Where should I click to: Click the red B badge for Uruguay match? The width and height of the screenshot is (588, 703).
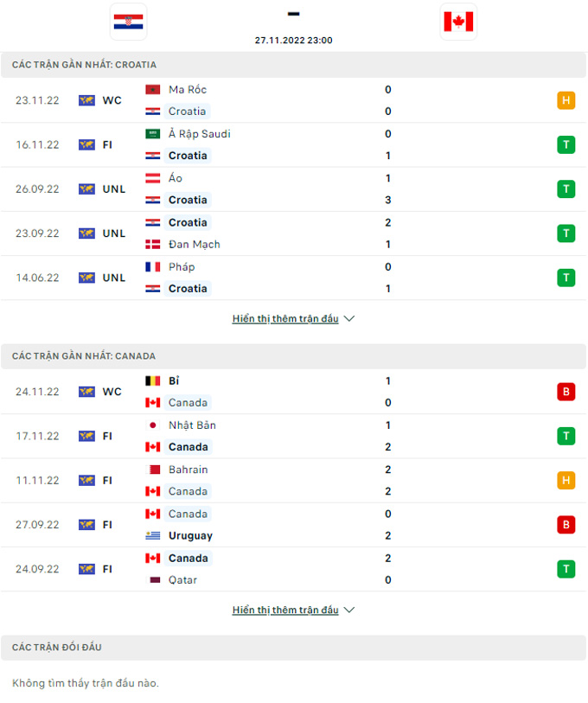click(x=566, y=525)
